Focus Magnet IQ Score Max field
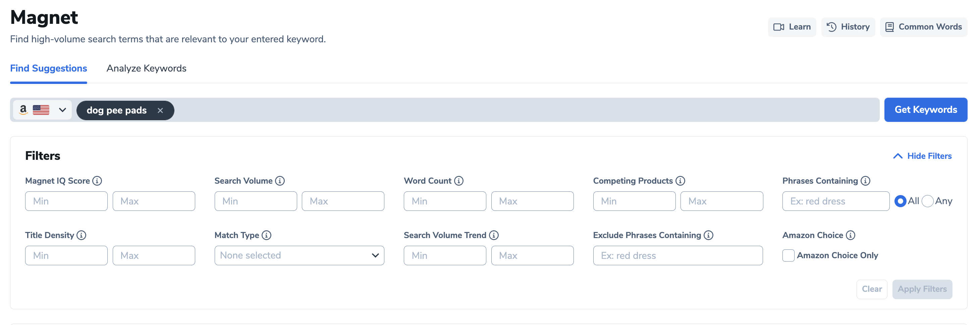The width and height of the screenshot is (980, 325). (154, 201)
